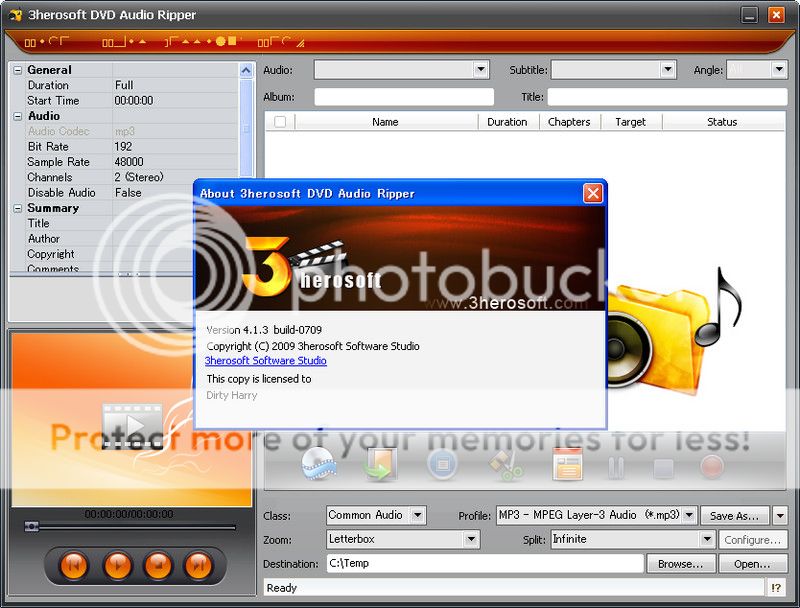Click the Name column header
800x608 pixels.
click(x=385, y=122)
